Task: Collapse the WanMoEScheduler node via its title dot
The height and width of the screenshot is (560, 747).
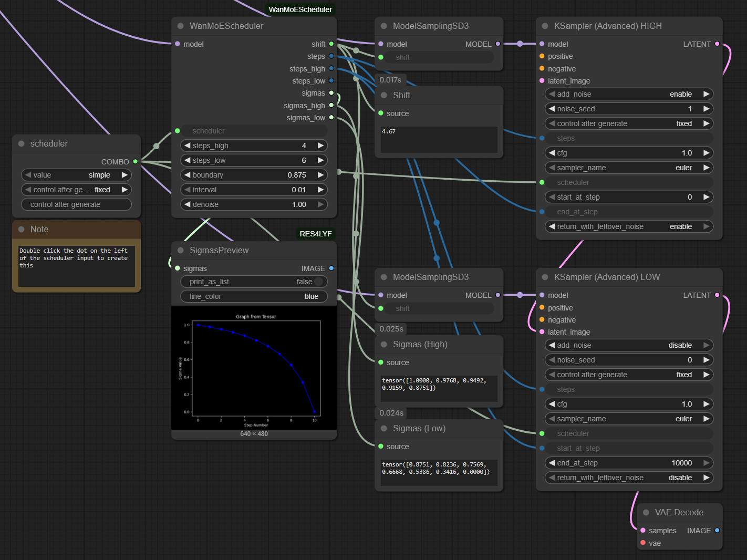Action: (181, 26)
